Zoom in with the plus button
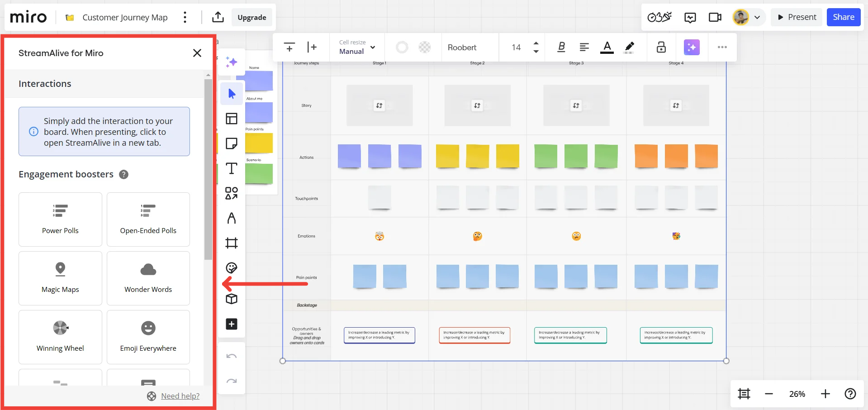Viewport: 868px width, 410px height. coord(825,394)
